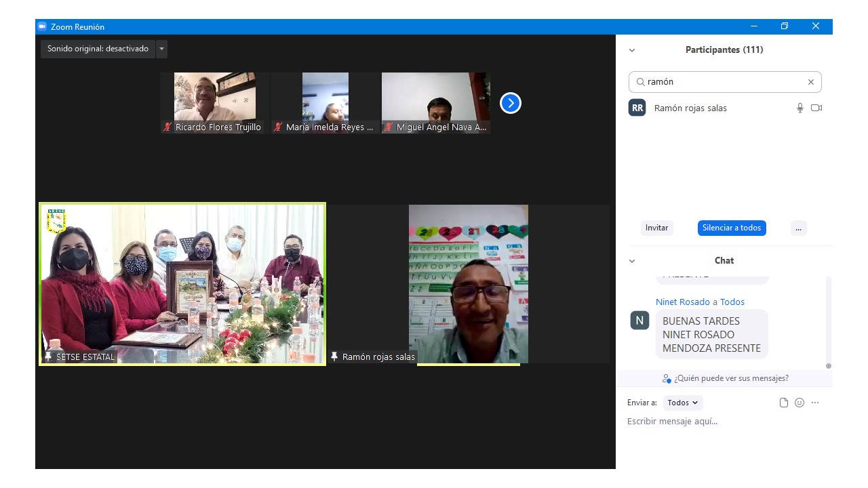Open the emoji picker in chat

click(x=800, y=403)
